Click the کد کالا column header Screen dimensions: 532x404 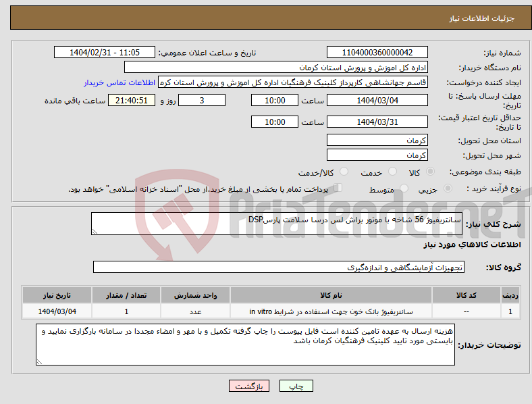pos(467,295)
